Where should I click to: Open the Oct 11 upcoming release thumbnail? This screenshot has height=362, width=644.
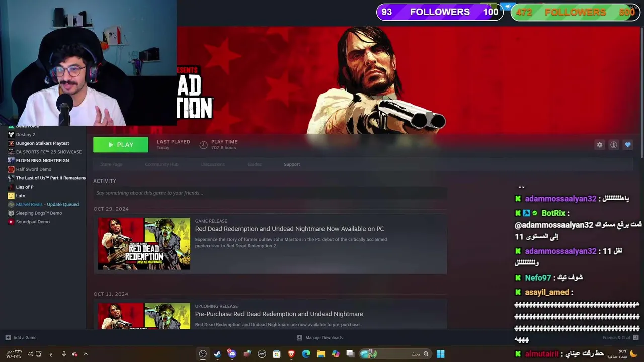(x=144, y=316)
